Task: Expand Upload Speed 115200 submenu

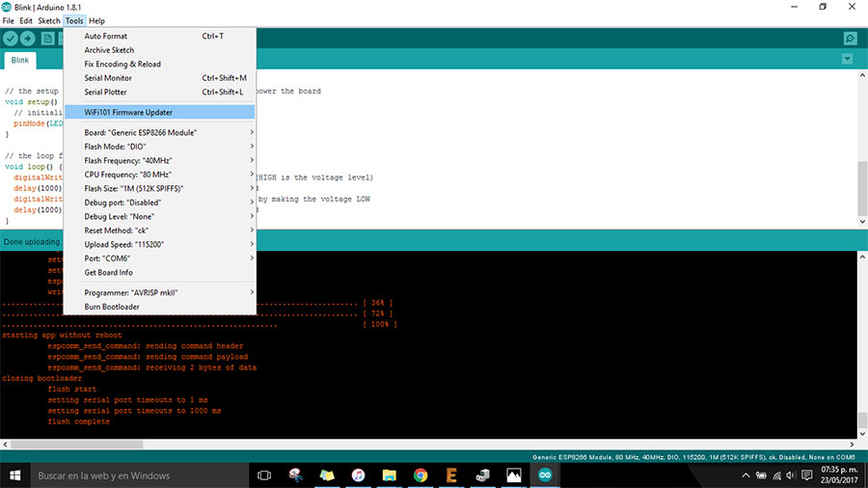Action: point(160,245)
